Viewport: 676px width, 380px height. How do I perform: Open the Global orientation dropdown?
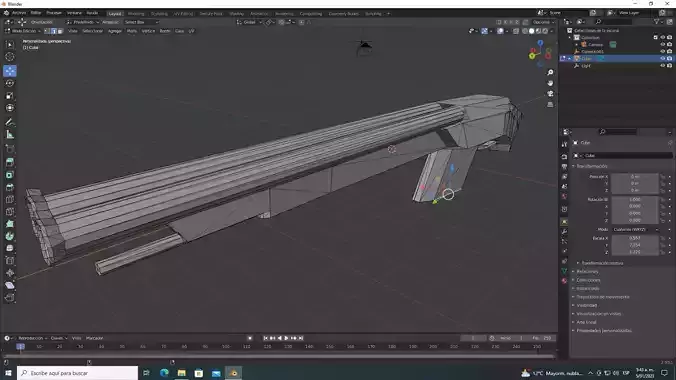point(250,22)
